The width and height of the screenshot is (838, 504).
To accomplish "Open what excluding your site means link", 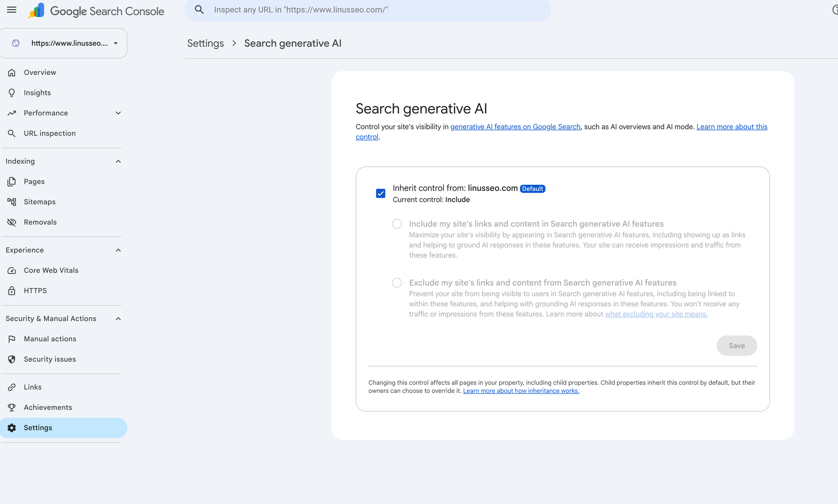I will 656,314.
